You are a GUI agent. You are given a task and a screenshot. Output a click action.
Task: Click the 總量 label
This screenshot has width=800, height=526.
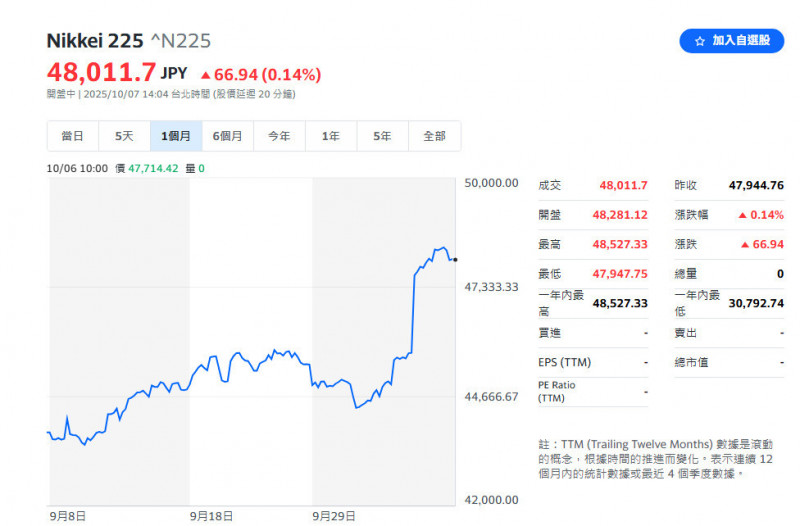(686, 274)
